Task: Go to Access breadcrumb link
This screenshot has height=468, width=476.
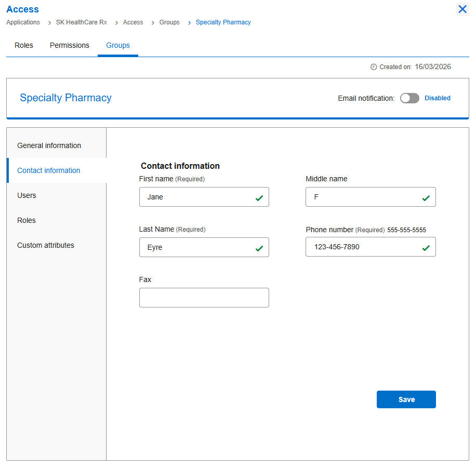Action: coord(133,22)
